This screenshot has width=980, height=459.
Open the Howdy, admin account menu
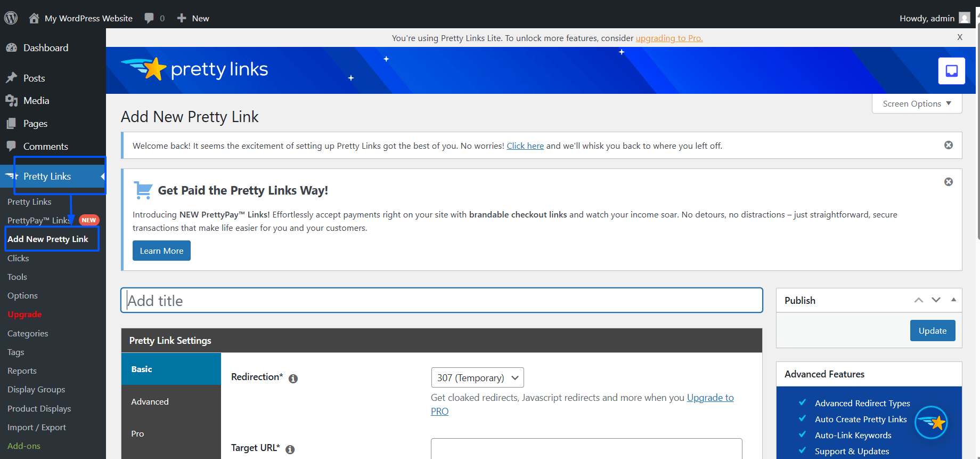point(927,18)
